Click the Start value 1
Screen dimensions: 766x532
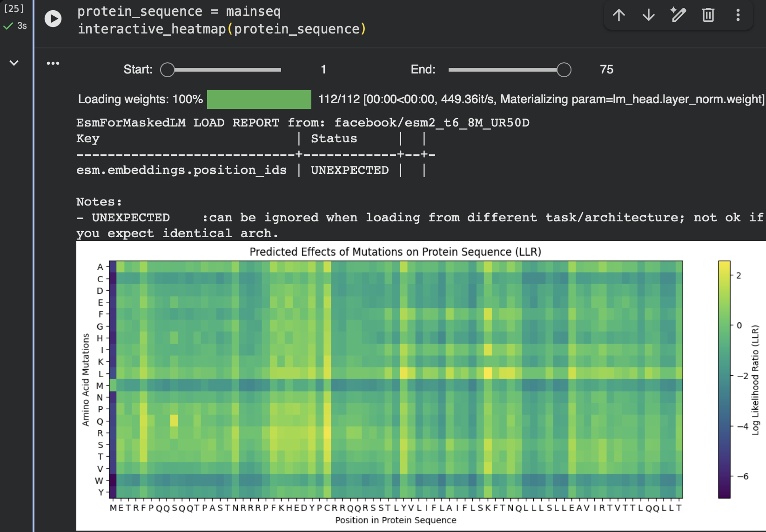click(x=323, y=70)
